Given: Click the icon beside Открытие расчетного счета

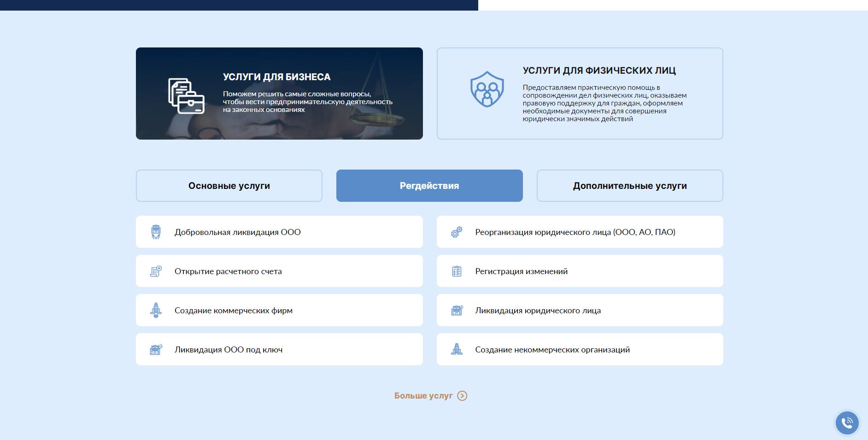Looking at the screenshot, I should pos(156,271).
